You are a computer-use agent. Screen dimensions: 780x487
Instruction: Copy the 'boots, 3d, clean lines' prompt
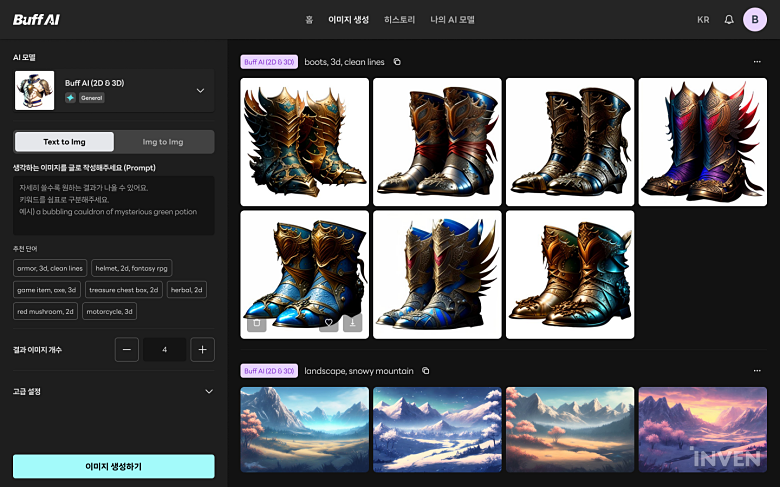click(x=397, y=62)
